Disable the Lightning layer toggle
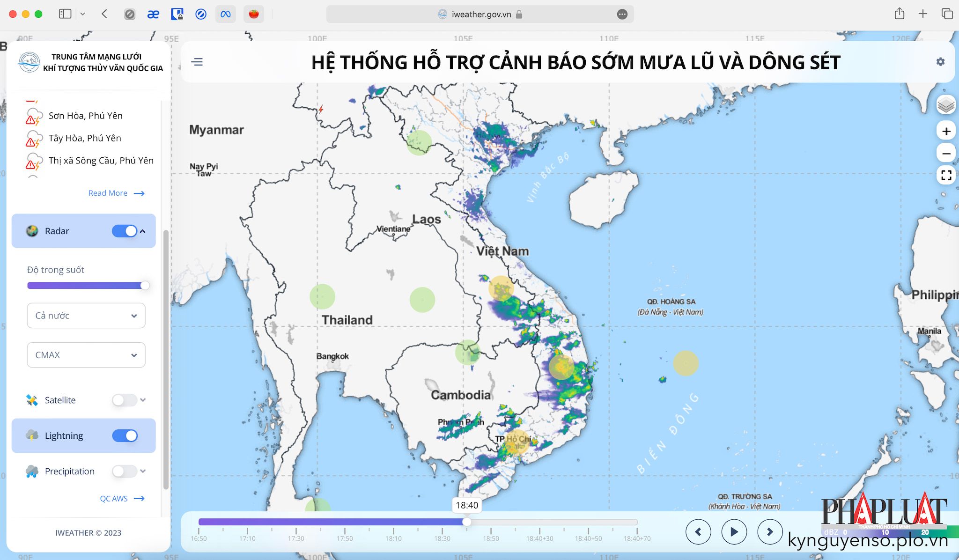959x560 pixels. 125,435
